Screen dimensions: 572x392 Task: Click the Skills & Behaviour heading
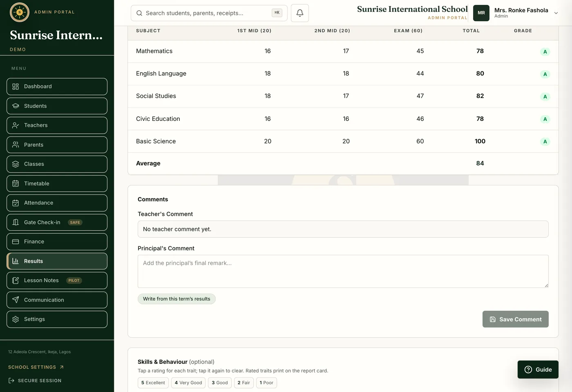coord(163,362)
